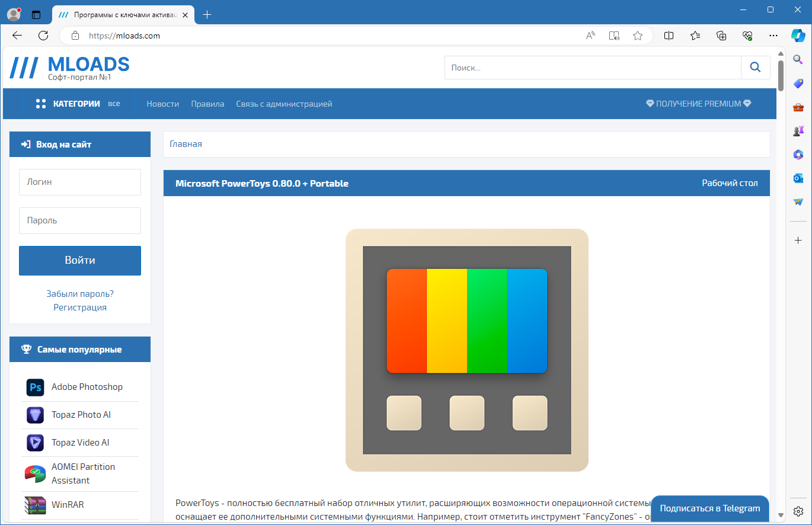
Task: Open Связь с администрацией menu item
Action: pos(284,104)
